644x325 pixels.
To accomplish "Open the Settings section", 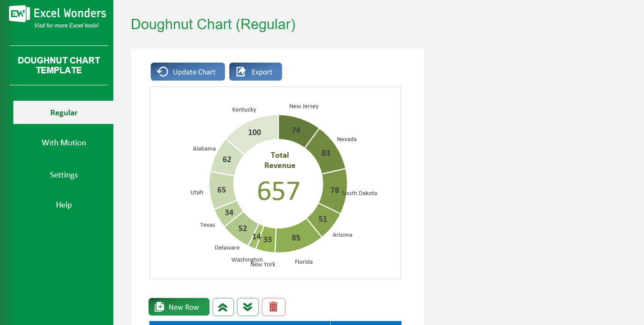I will coord(64,175).
